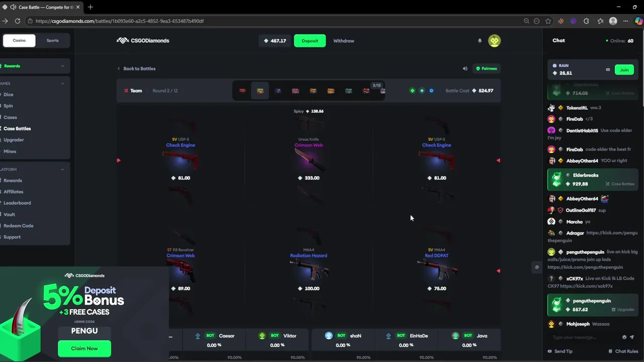
Task: Click the chat collapse bubble icon
Action: (x=537, y=267)
